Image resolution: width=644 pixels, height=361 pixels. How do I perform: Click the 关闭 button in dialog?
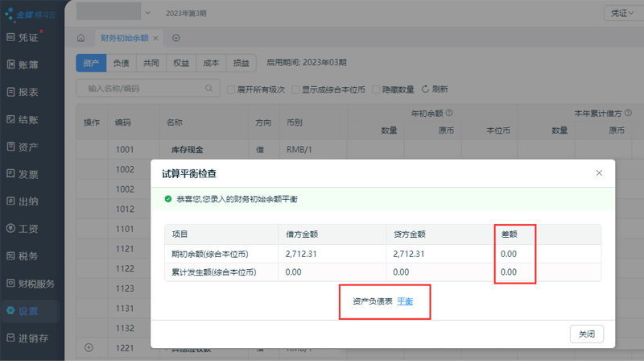(x=586, y=334)
